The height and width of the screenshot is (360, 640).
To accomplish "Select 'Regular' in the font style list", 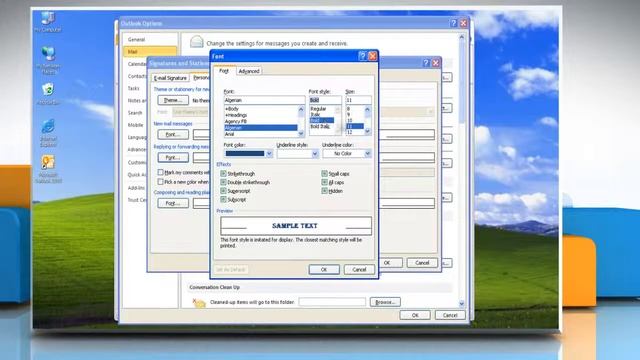I will (x=318, y=109).
